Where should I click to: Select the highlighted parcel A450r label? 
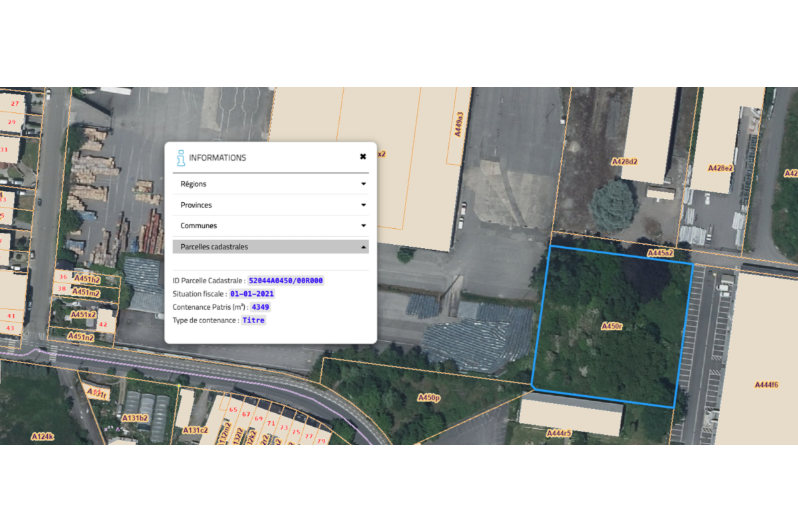[x=612, y=327]
